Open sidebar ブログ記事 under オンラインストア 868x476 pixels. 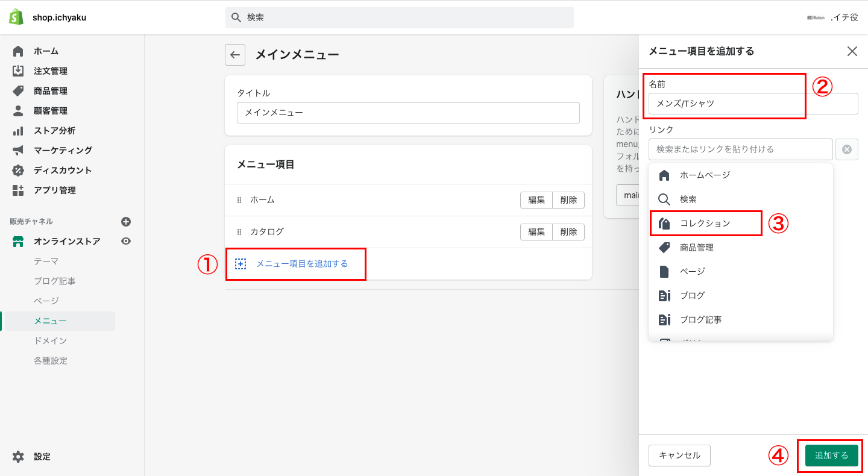pos(55,281)
